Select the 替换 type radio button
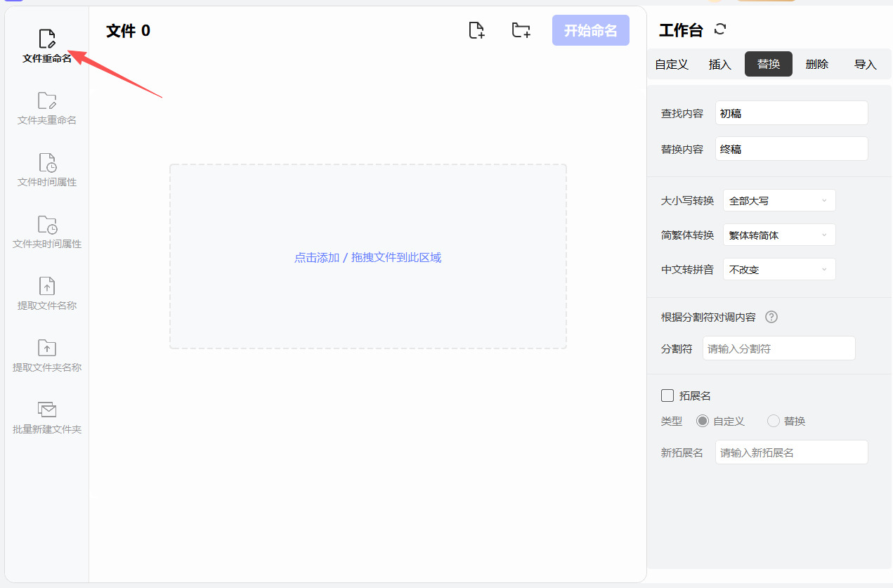The width and height of the screenshot is (893, 588). (774, 421)
